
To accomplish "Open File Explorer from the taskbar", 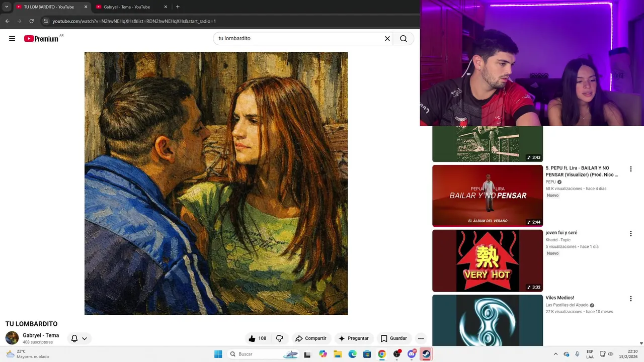I will (x=338, y=354).
